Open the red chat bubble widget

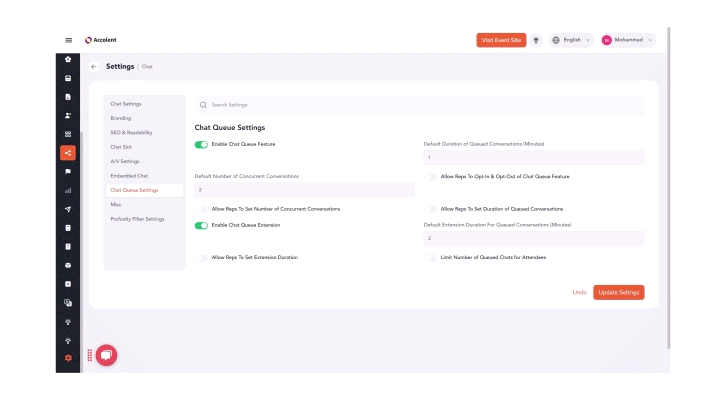pos(106,354)
